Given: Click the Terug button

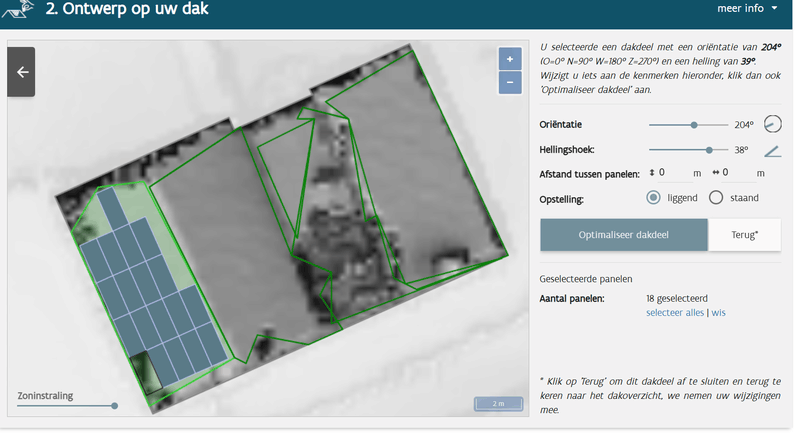Looking at the screenshot, I should tap(744, 235).
